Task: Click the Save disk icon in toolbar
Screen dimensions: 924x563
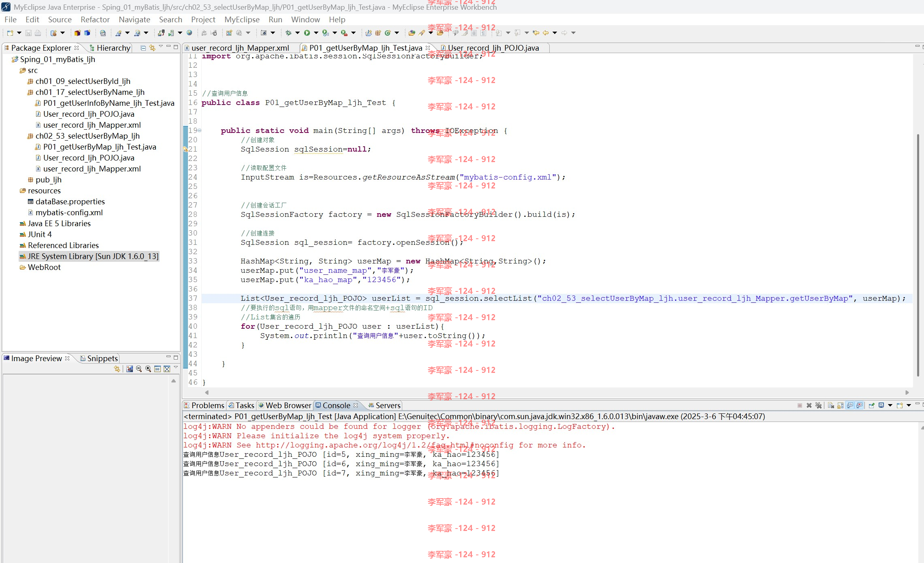Action: tap(28, 33)
